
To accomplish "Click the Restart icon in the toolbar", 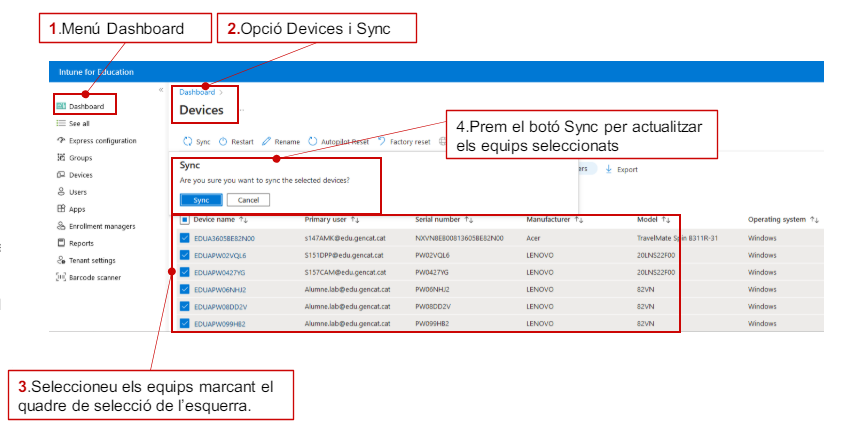I will pyautogui.click(x=222, y=142).
